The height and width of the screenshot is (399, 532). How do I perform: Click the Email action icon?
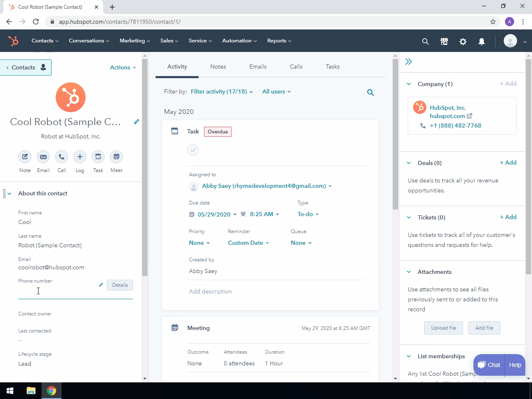[x=43, y=157]
